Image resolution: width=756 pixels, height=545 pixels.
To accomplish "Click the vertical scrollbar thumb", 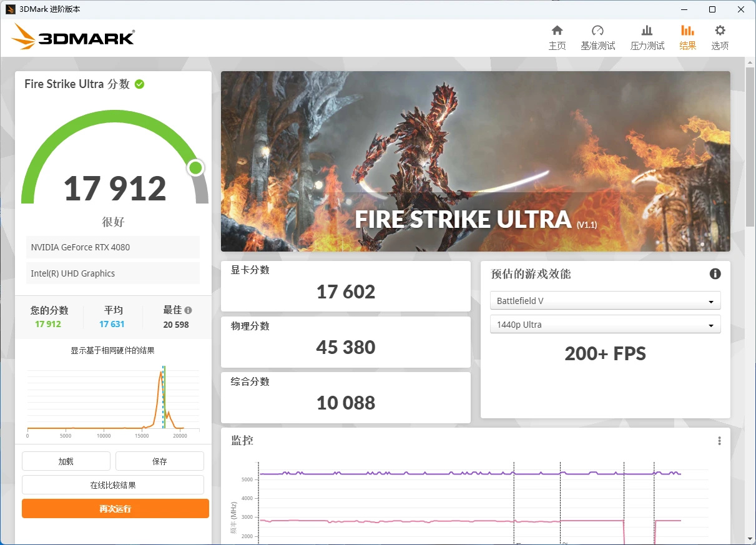I will pyautogui.click(x=750, y=147).
